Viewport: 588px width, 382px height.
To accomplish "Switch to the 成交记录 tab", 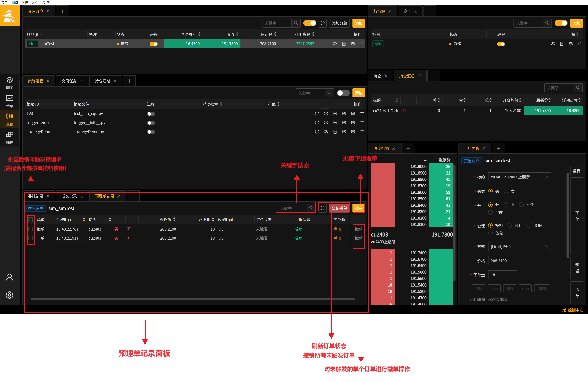I will [69, 196].
